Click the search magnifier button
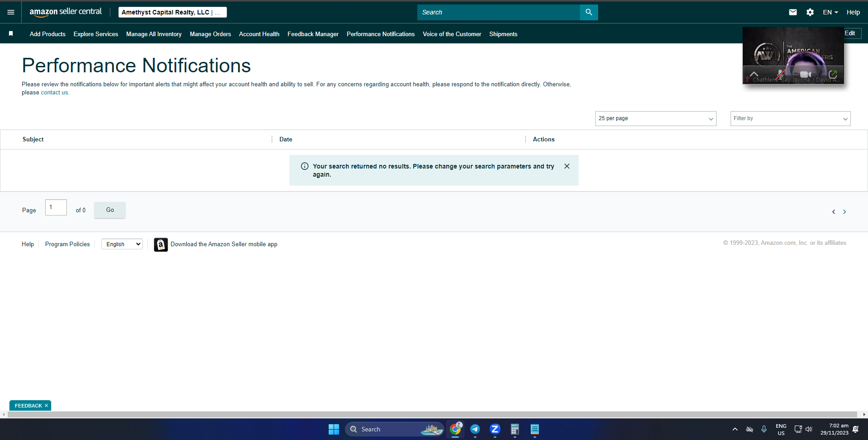The height and width of the screenshot is (440, 868). (589, 12)
